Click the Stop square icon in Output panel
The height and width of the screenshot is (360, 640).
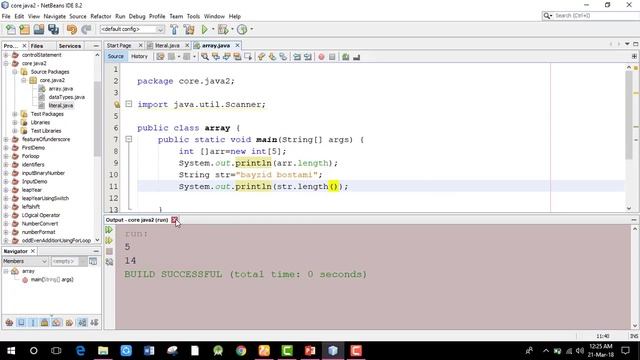(109, 251)
